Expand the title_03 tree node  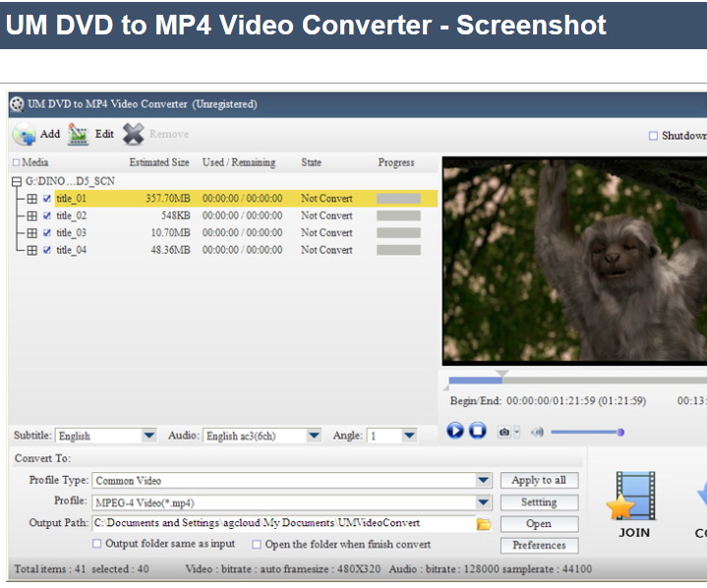(32, 233)
